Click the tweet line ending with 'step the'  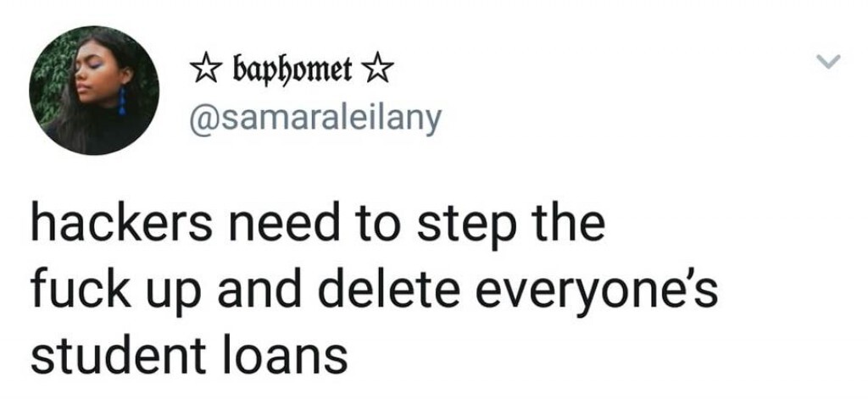[x=318, y=228]
